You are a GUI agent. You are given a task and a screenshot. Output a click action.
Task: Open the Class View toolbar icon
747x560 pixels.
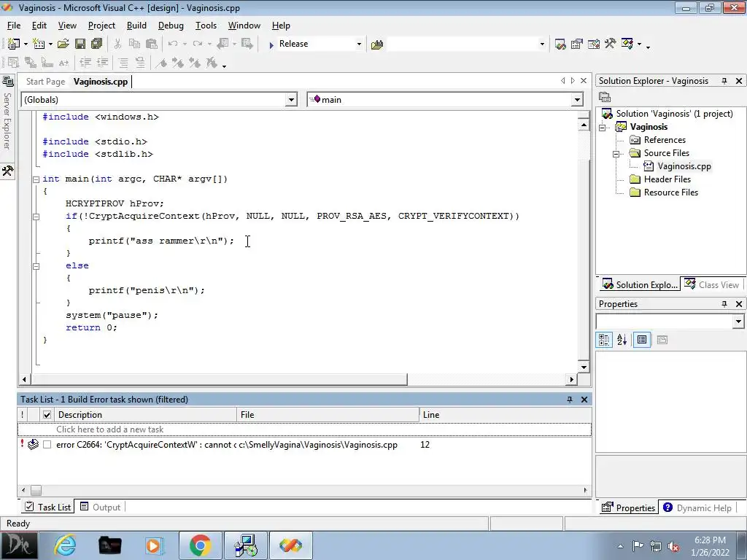(627, 44)
